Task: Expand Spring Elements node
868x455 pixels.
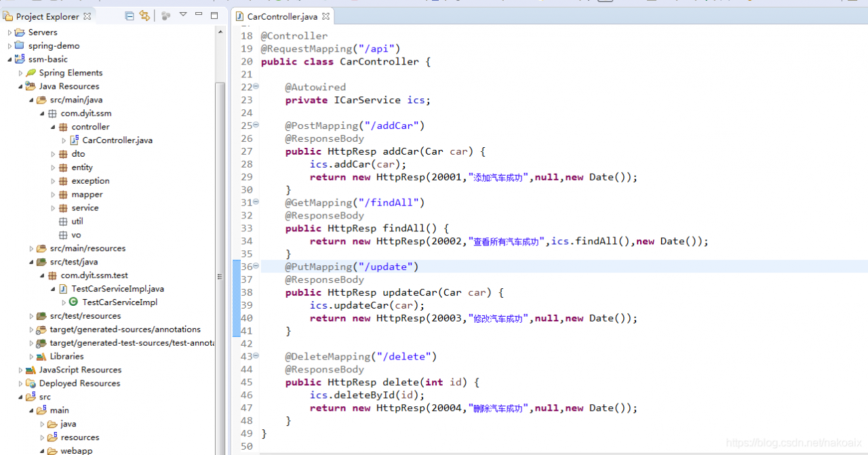Action: (20, 73)
